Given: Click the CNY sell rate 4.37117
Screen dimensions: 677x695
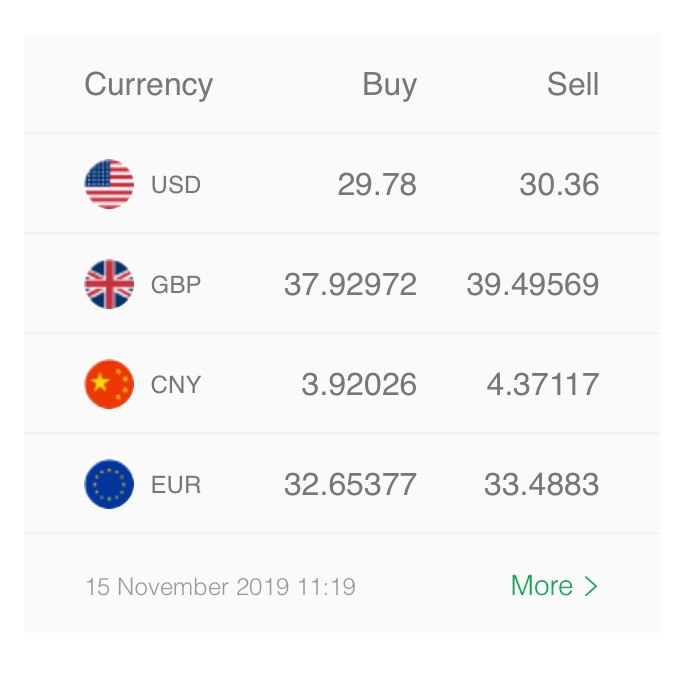Looking at the screenshot, I should pos(543,384).
